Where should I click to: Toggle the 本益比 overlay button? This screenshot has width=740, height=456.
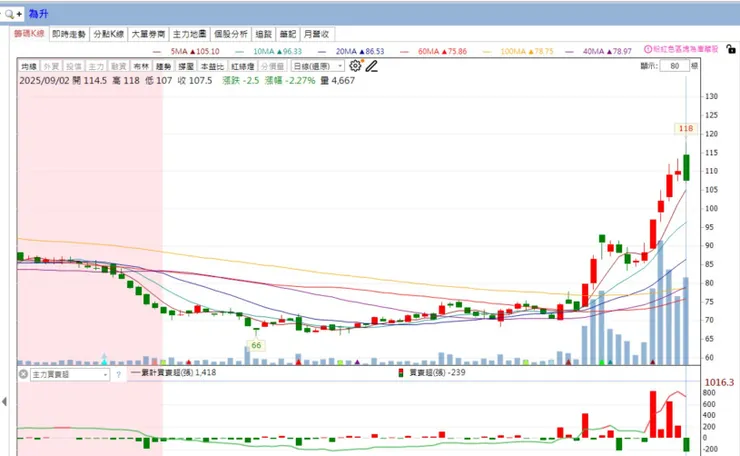tap(212, 67)
